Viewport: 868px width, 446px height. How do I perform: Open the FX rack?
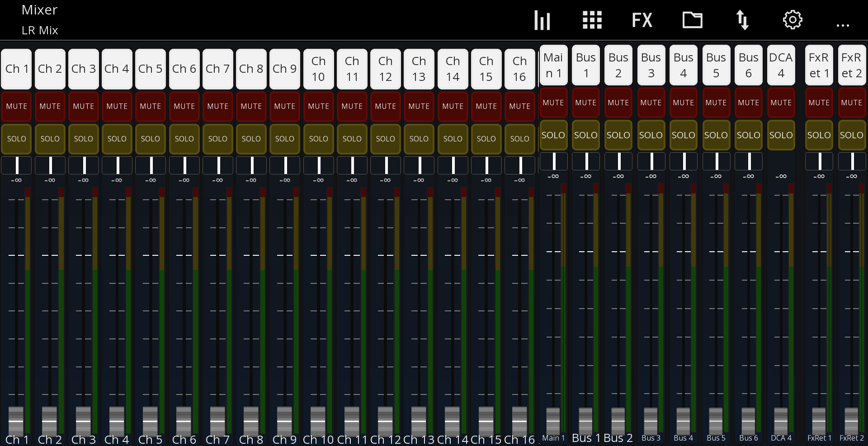[x=642, y=20]
